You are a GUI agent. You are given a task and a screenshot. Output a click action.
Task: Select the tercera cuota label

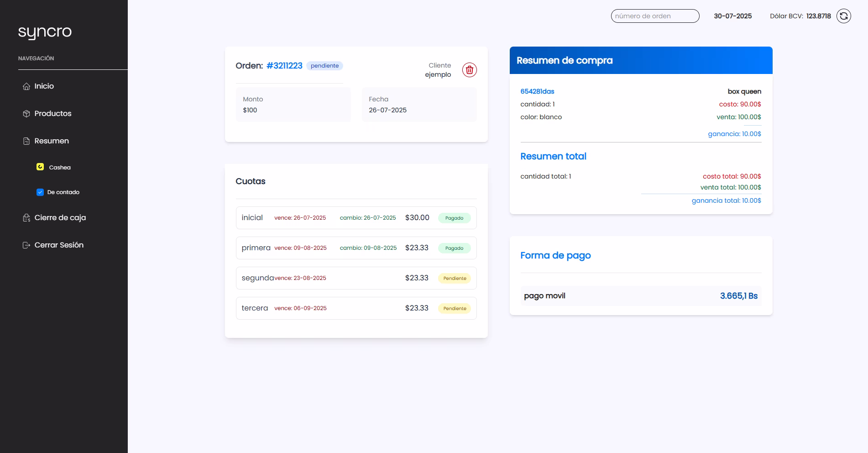(255, 308)
